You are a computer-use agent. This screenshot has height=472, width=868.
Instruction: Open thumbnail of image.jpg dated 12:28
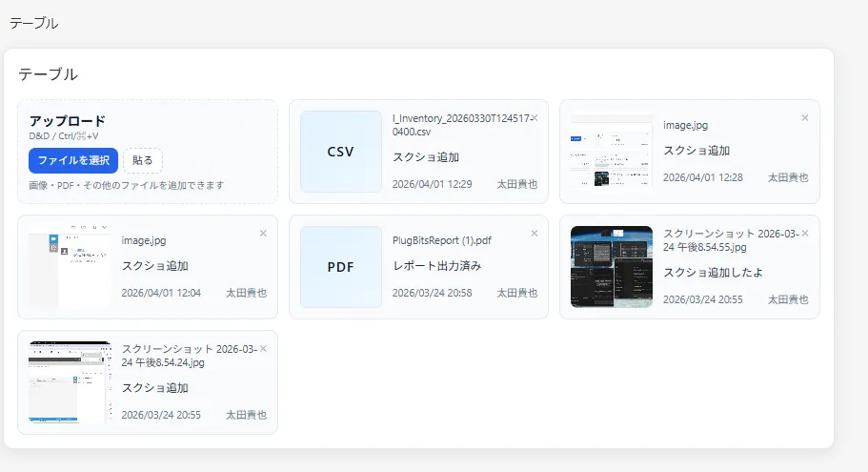612,152
